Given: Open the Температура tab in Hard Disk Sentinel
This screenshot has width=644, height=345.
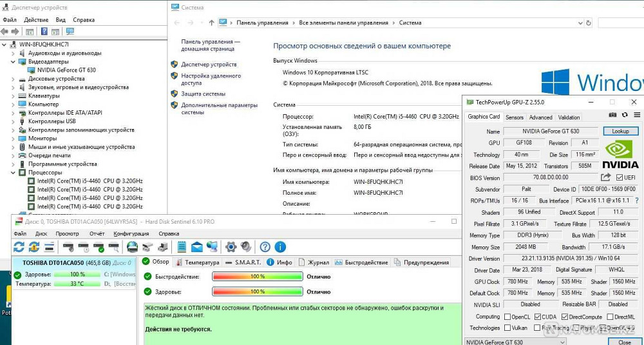Looking at the screenshot, I should coord(198,262).
